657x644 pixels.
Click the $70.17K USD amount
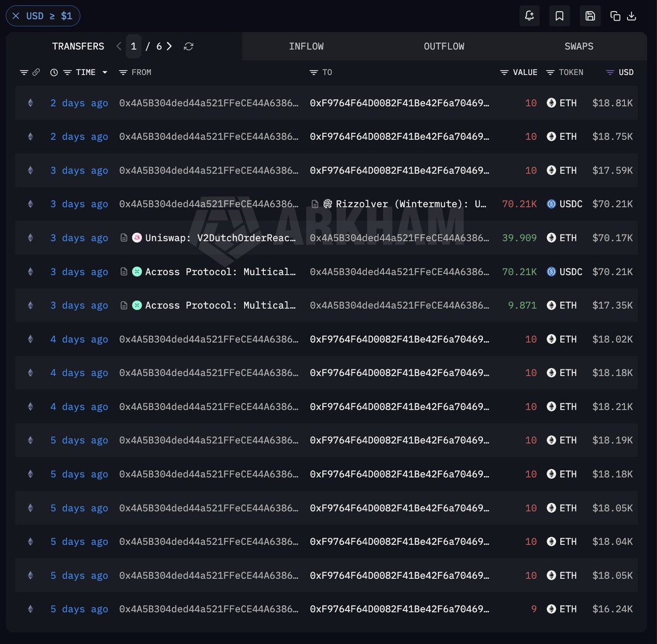(613, 238)
